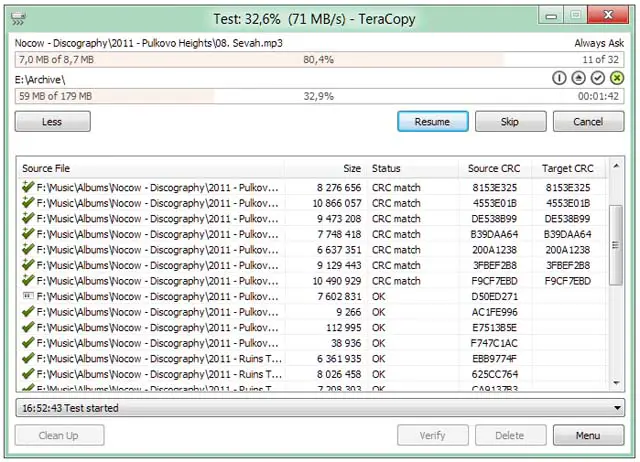This screenshot has height=462, width=640.
Task: Click the checkmark icon of the 6 637 351 row
Action: click(x=28, y=249)
